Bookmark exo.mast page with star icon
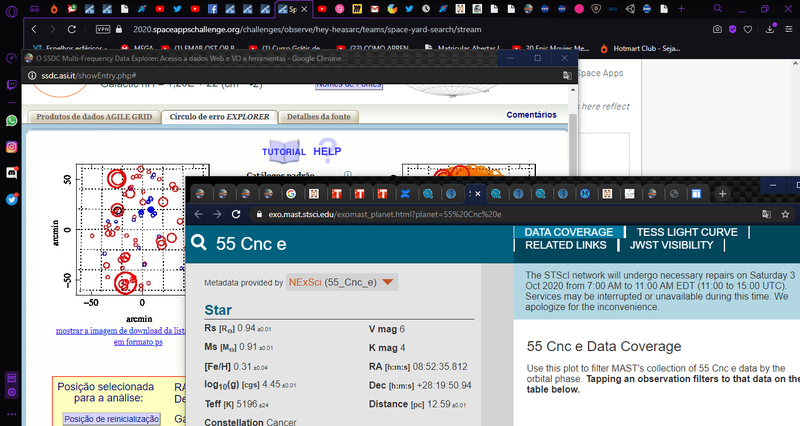 click(785, 214)
